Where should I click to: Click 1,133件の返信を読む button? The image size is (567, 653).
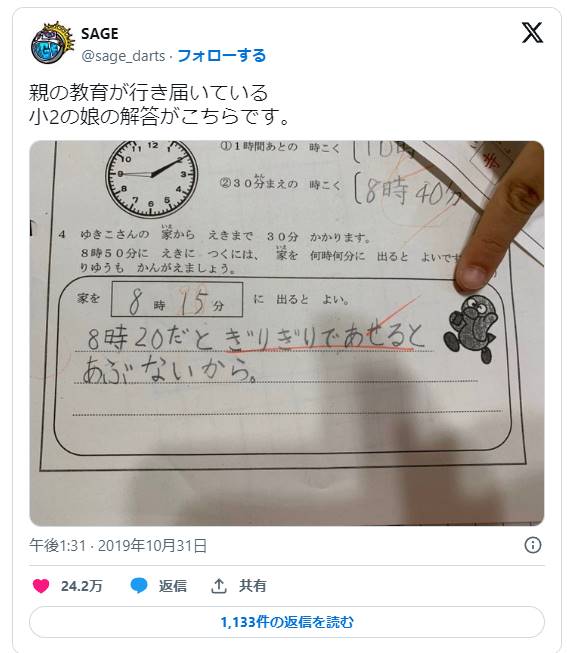287,622
